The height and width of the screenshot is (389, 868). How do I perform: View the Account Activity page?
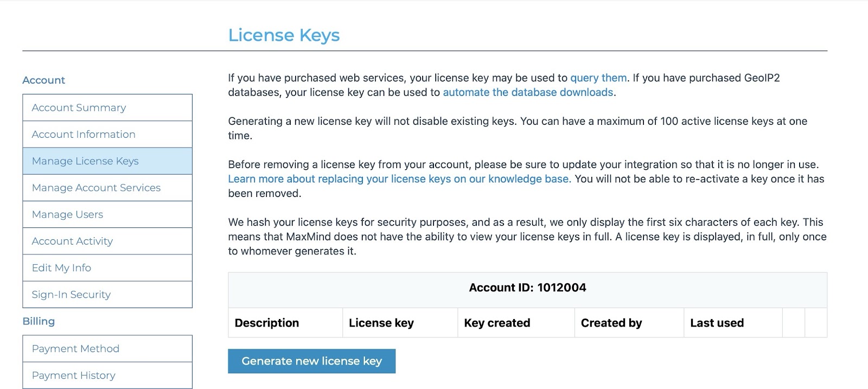(72, 241)
